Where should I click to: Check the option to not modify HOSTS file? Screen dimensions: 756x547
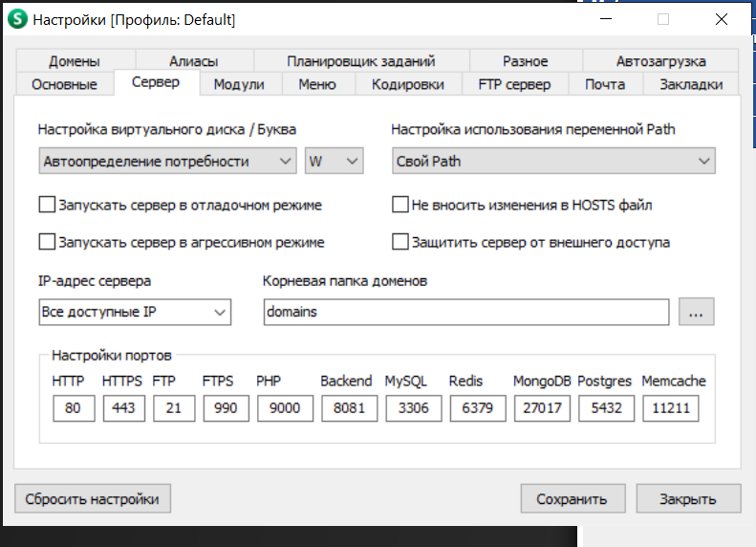(x=400, y=205)
